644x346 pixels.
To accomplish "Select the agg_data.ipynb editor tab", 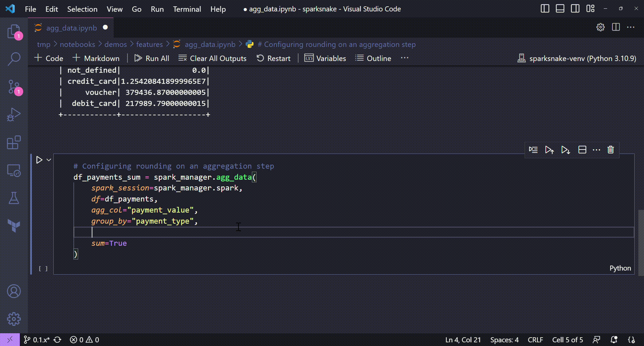I will pyautogui.click(x=71, y=28).
